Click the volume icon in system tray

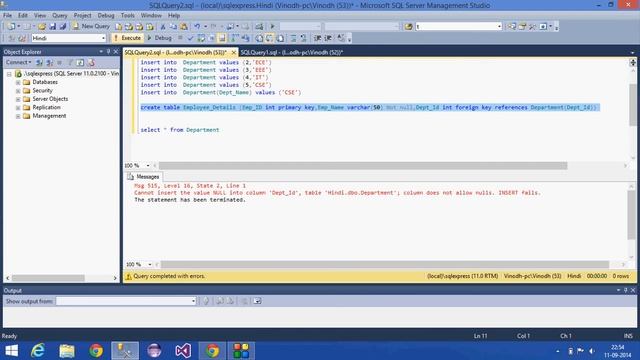[x=592, y=351]
